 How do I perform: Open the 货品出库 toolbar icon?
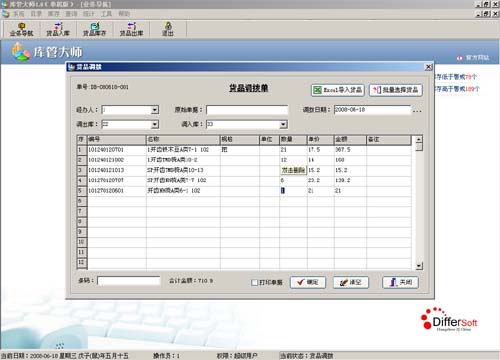131,29
